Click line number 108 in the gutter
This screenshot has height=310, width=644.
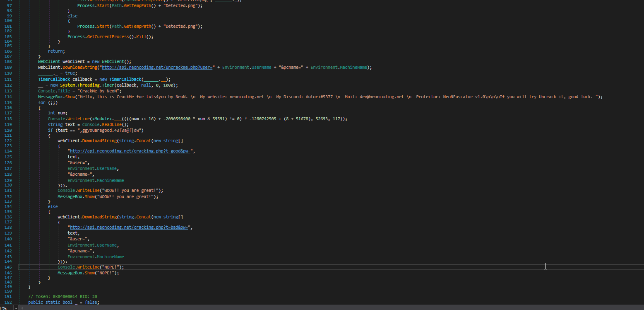pyautogui.click(x=8, y=61)
